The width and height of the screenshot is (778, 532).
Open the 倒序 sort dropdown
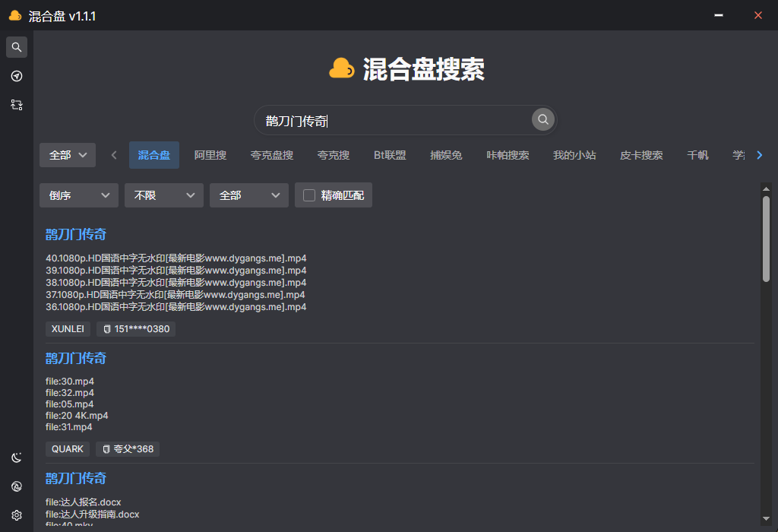[79, 195]
